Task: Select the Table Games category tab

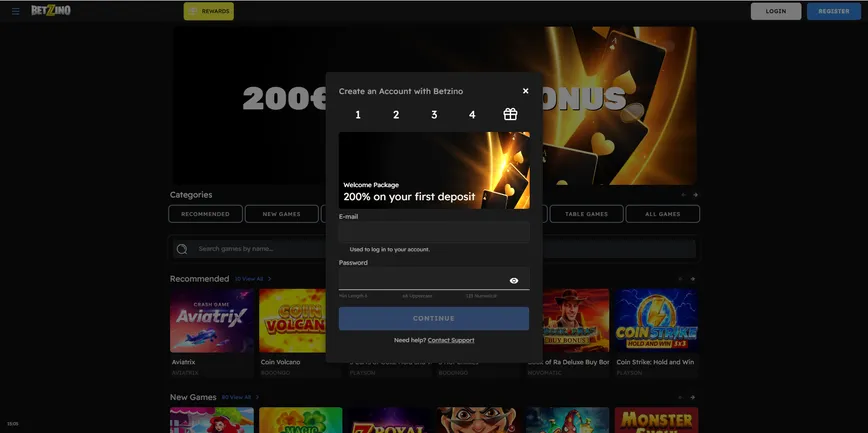Action: (x=586, y=214)
